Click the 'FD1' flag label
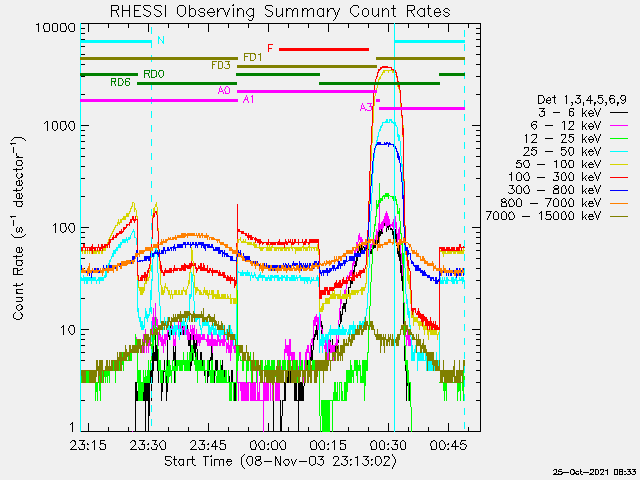The height and width of the screenshot is (480, 640). 253,57
